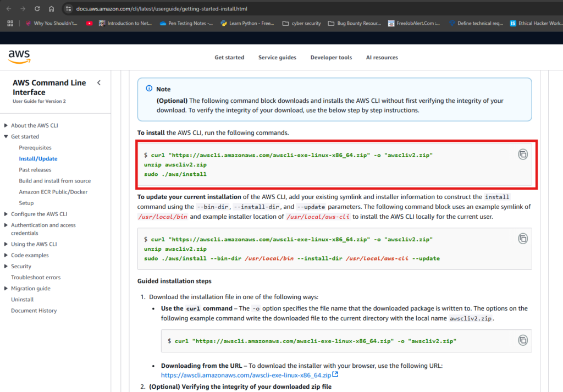Viewport: 563px width, 392px height.
Task: Expand 'Migration guide' section
Action: (x=5, y=288)
